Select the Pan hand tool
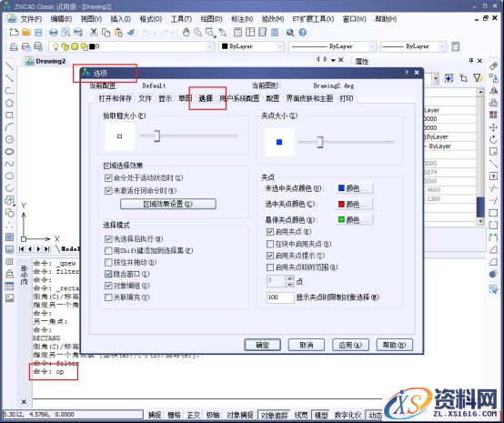This screenshot has height=423, width=504. coord(186,32)
